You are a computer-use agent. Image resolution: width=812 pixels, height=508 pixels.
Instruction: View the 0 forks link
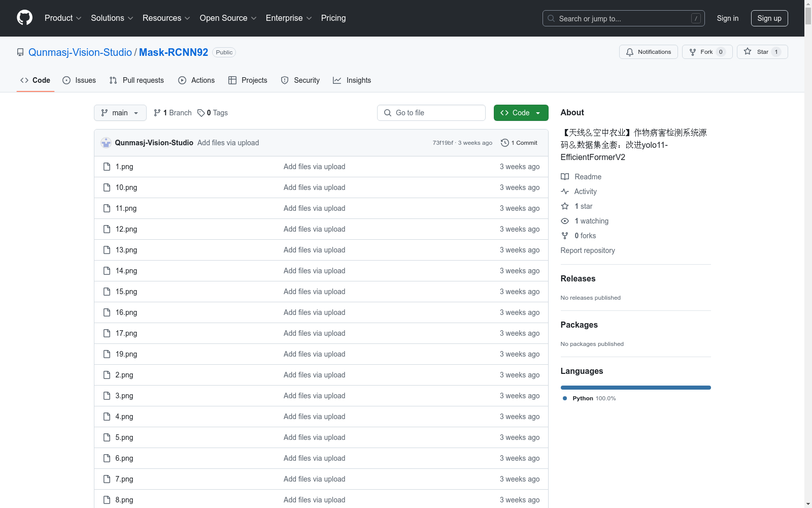[x=579, y=236]
